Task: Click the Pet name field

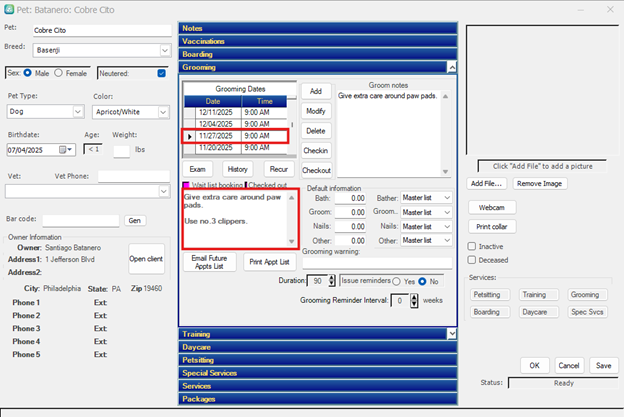Action: pos(102,30)
